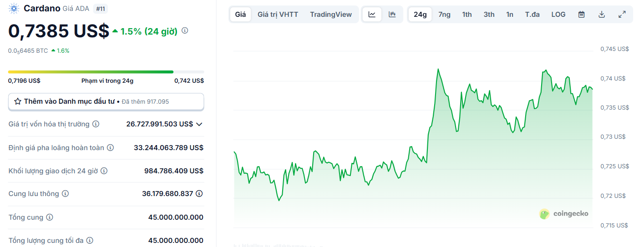644x247 pixels.
Task: Click Thêm vào Danh mục đầu tư button
Action: (x=106, y=101)
